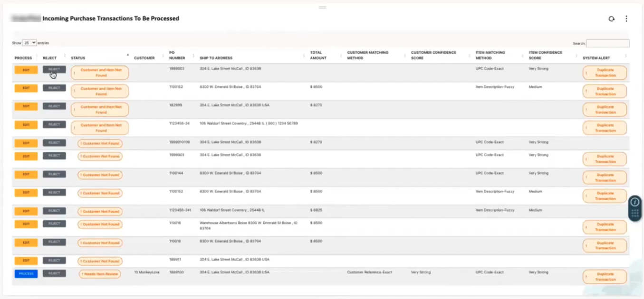The image size is (644, 299).
Task: Sort by the PO Number column header
Action: click(177, 55)
